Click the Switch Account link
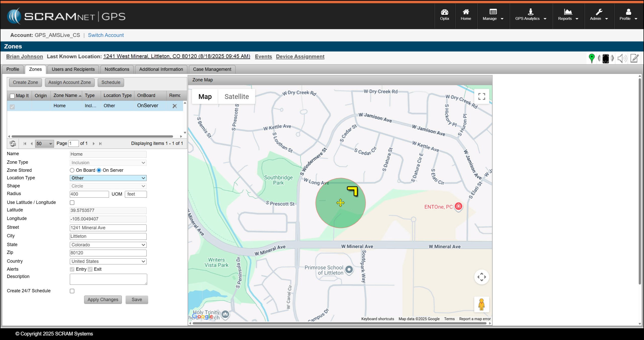This screenshot has height=340, width=644. [x=106, y=35]
